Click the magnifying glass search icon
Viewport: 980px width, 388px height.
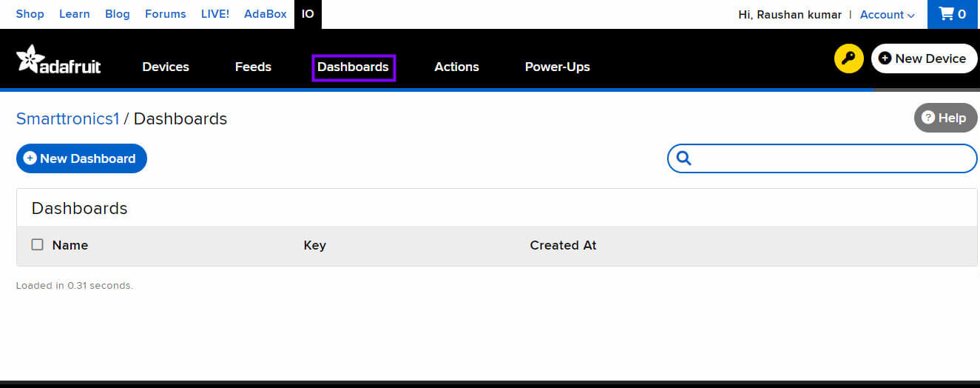(x=684, y=158)
